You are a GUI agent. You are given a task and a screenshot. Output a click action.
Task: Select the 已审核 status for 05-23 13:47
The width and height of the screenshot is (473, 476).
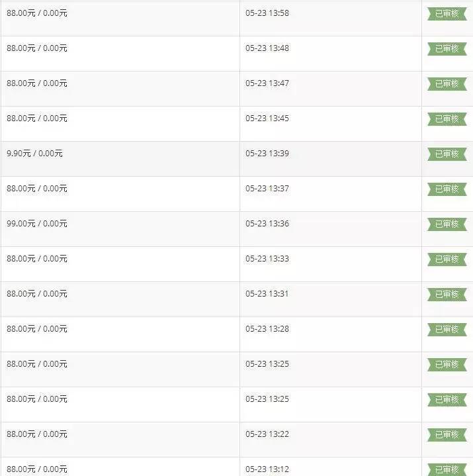point(447,84)
